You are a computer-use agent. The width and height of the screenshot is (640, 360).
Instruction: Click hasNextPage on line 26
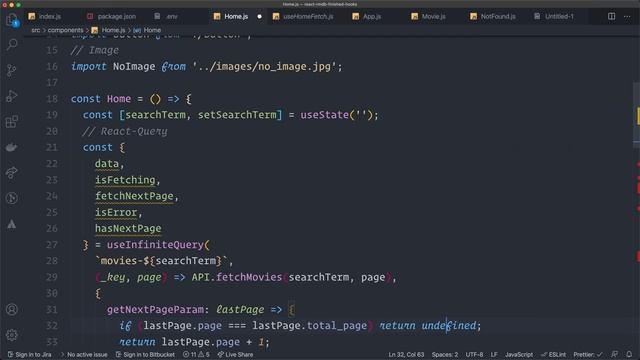(x=128, y=229)
